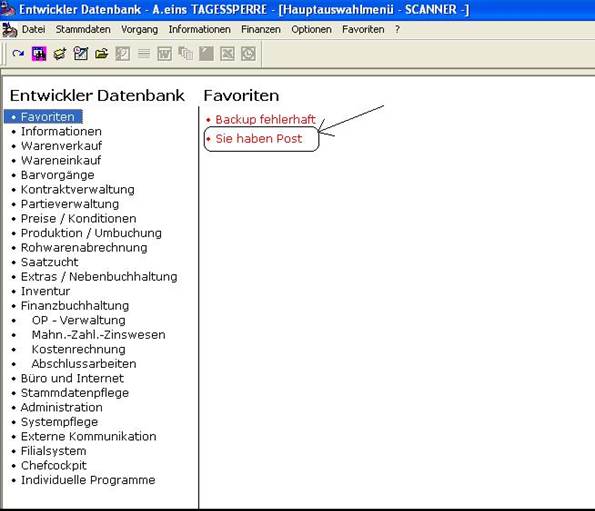Select the Stammdatenpflege entry
Viewport: 595px width, 511px height.
(x=75, y=393)
